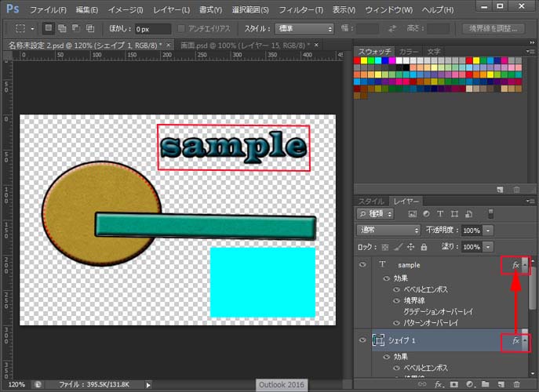
Task: Click the Delete Swatch trash icon
Action: [x=517, y=189]
